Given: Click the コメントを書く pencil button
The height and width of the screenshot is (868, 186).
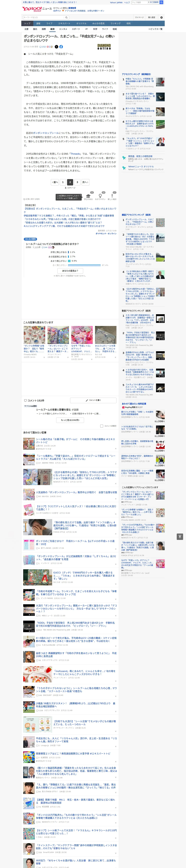Looking at the screenshot, I should point(93,400).
